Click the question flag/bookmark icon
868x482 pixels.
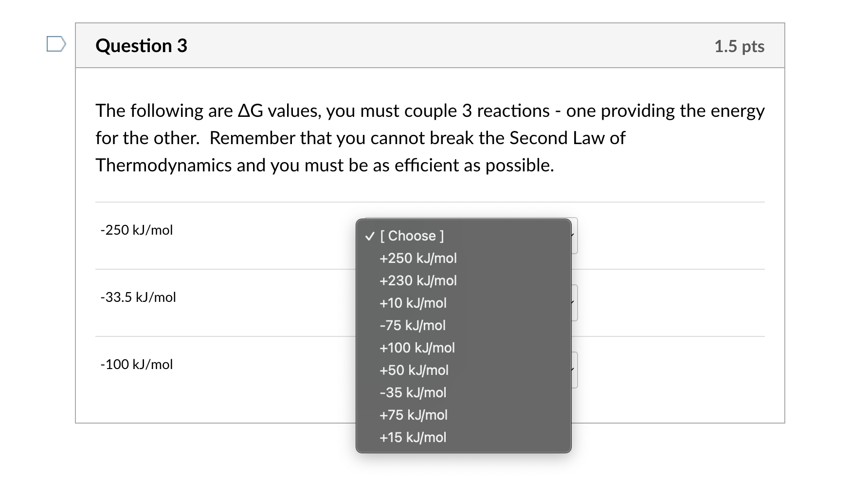(x=55, y=45)
